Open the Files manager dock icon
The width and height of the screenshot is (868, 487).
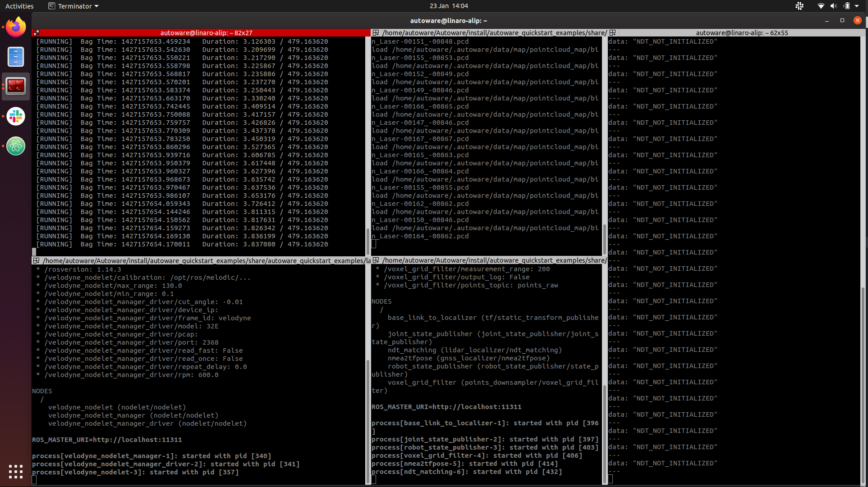click(x=16, y=57)
